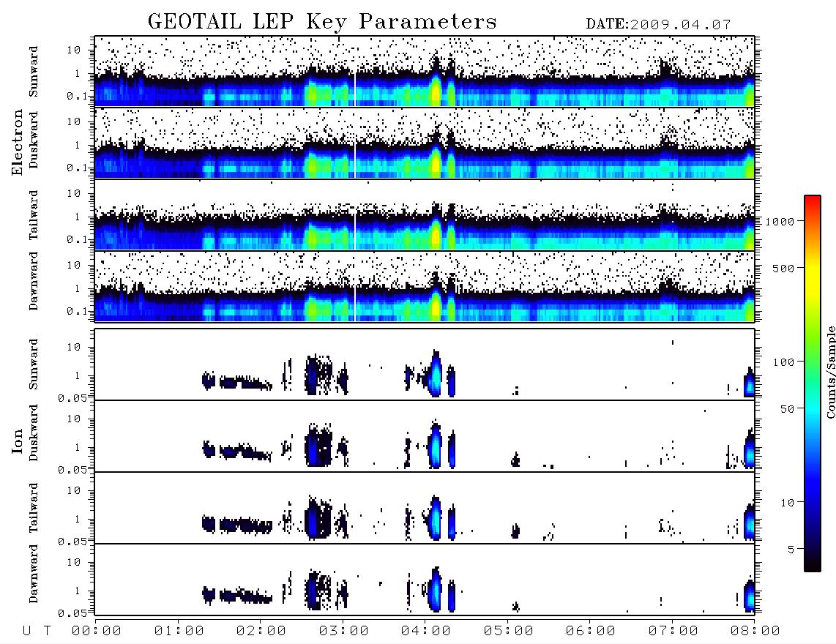Select the 07:00 time tick label
This screenshot has height=644, width=836.
[673, 631]
